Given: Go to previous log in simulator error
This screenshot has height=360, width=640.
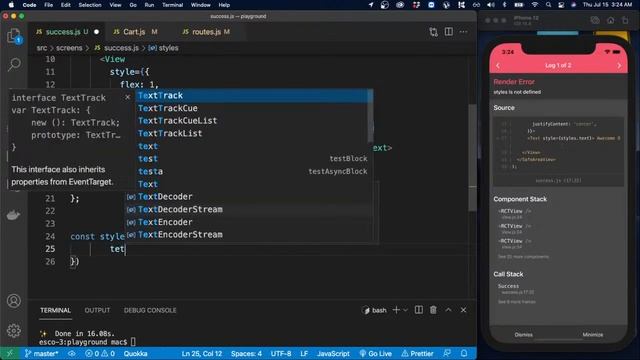Looking at the screenshot, I should [x=498, y=65].
